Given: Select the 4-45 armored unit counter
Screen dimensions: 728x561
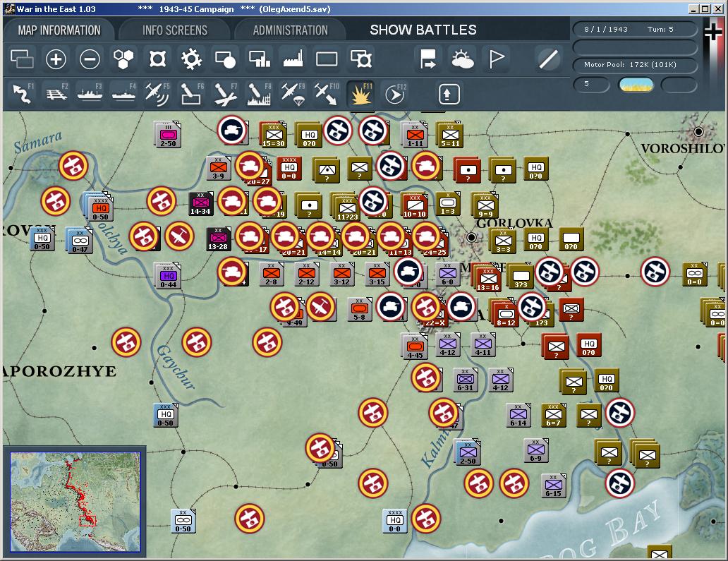Looking at the screenshot, I should [415, 347].
